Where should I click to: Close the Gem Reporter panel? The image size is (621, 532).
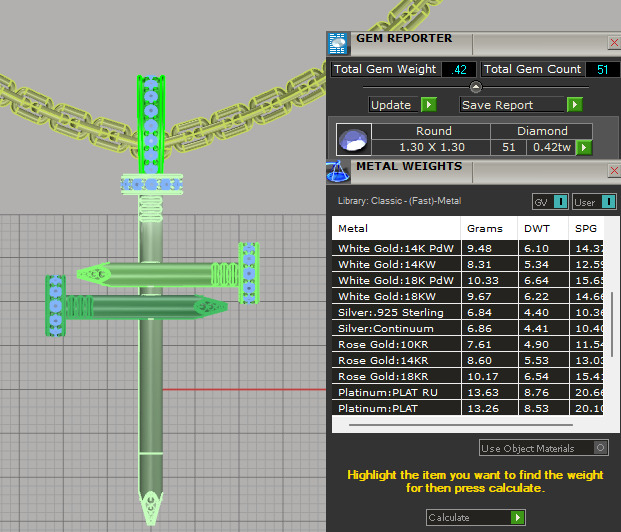click(614, 42)
